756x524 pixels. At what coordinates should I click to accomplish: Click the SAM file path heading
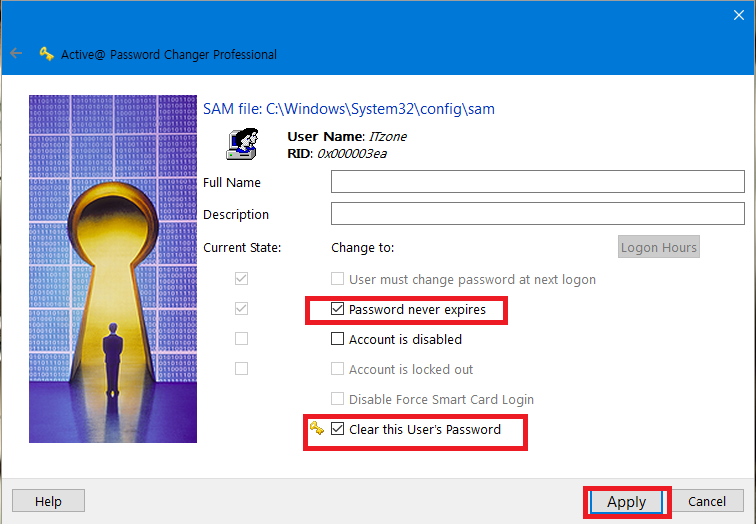tap(349, 109)
